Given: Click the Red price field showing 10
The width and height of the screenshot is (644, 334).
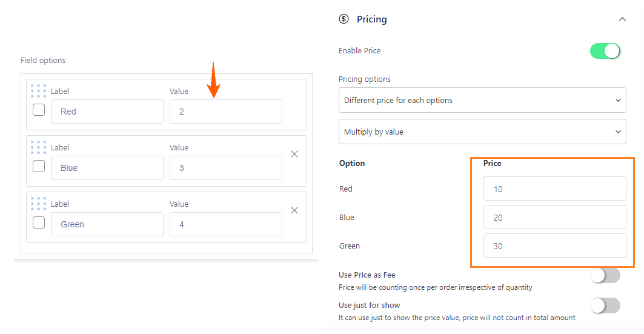Looking at the screenshot, I should (554, 189).
